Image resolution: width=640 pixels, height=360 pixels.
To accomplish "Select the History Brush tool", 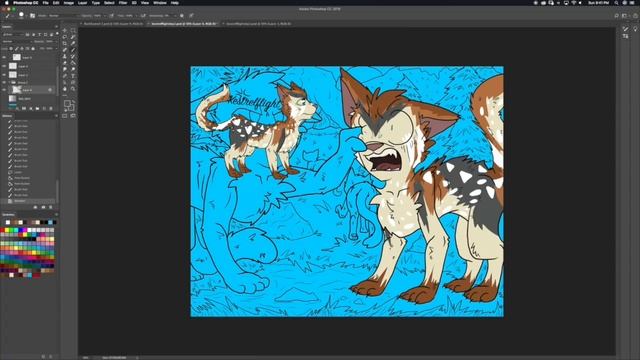I will pyautogui.click(x=73, y=57).
